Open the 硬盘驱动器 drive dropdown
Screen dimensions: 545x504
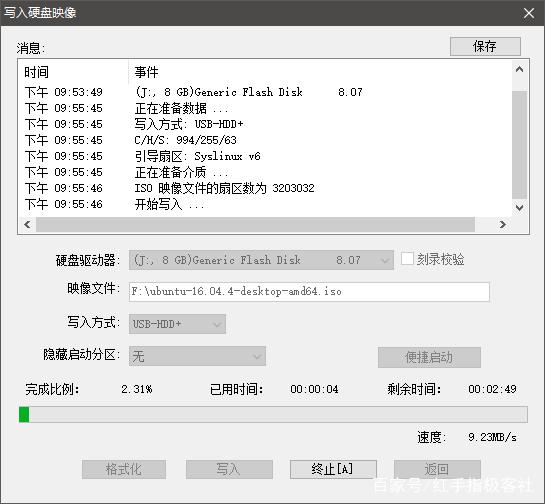261,260
